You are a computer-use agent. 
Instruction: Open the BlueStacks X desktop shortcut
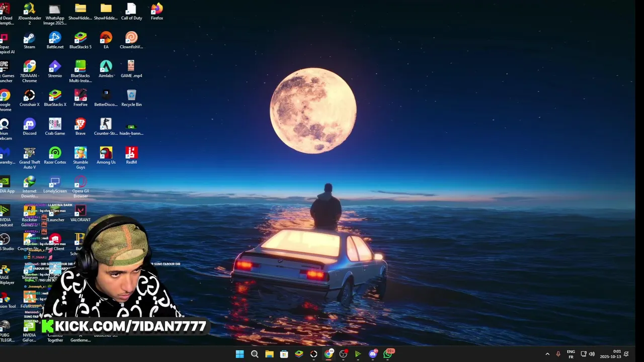coord(55,98)
